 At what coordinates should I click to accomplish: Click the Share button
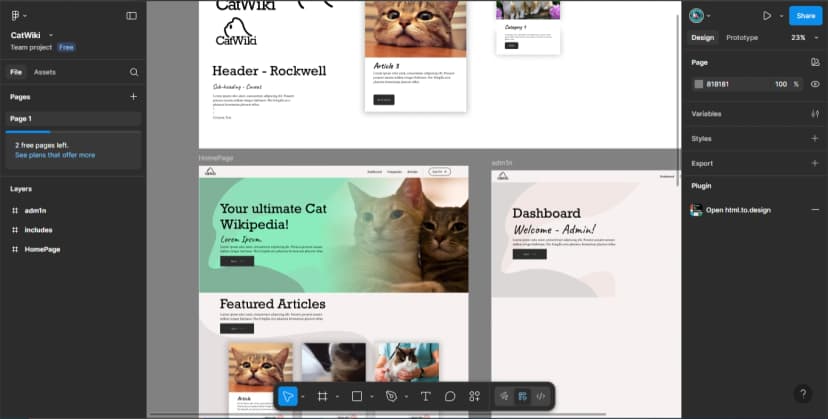tap(805, 16)
